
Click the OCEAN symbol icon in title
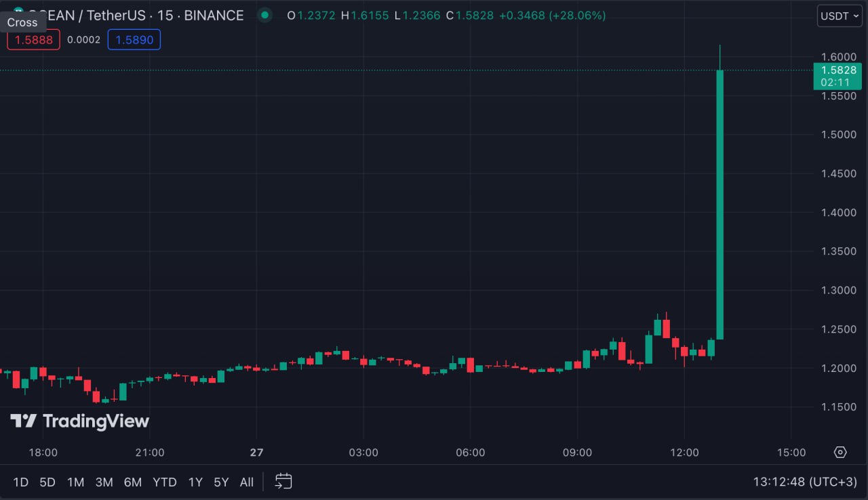click(18, 12)
